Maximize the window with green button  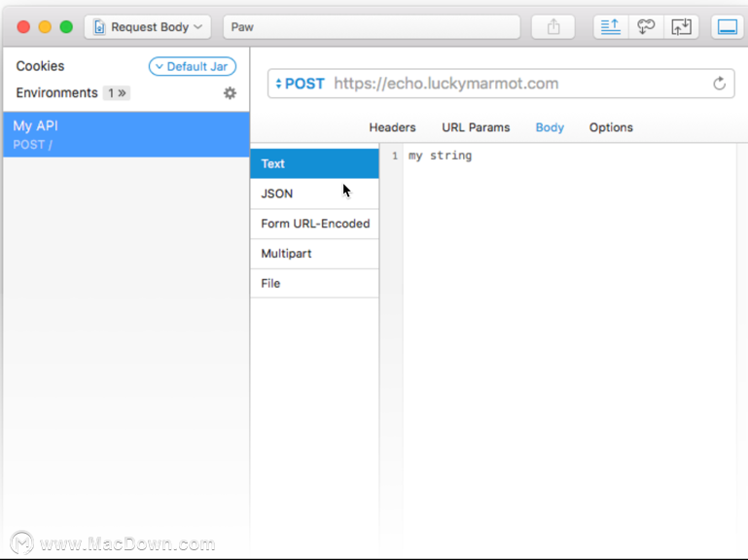[x=66, y=26]
